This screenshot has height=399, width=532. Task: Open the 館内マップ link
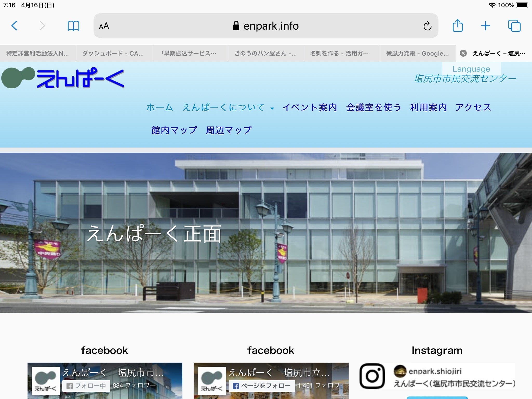(174, 130)
